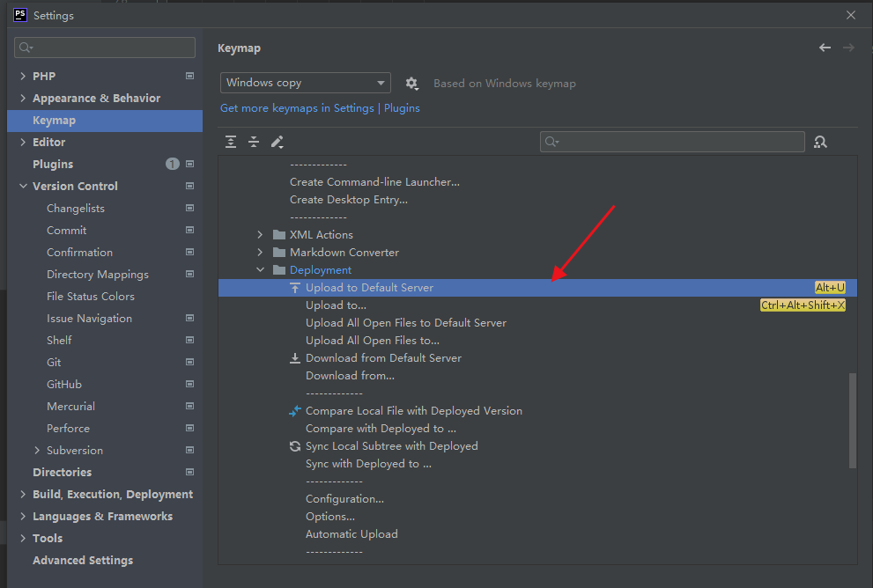This screenshot has width=873, height=588.
Task: Click upload icon beside Upload to Default Server
Action: [x=295, y=288]
